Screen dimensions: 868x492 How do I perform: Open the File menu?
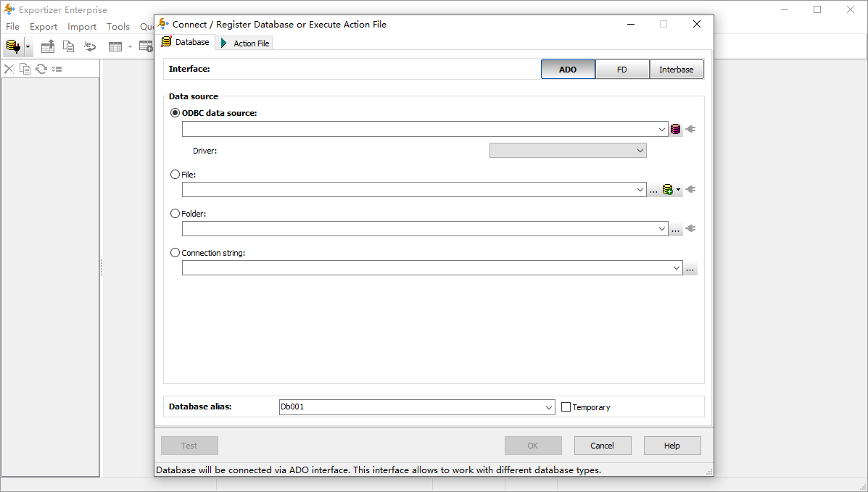point(13,27)
